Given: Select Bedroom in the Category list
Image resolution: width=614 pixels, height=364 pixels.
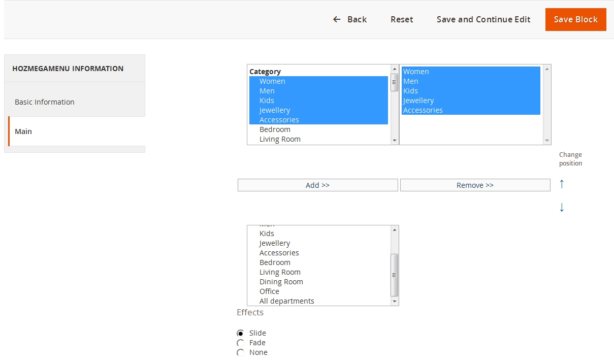Looking at the screenshot, I should click(x=275, y=129).
